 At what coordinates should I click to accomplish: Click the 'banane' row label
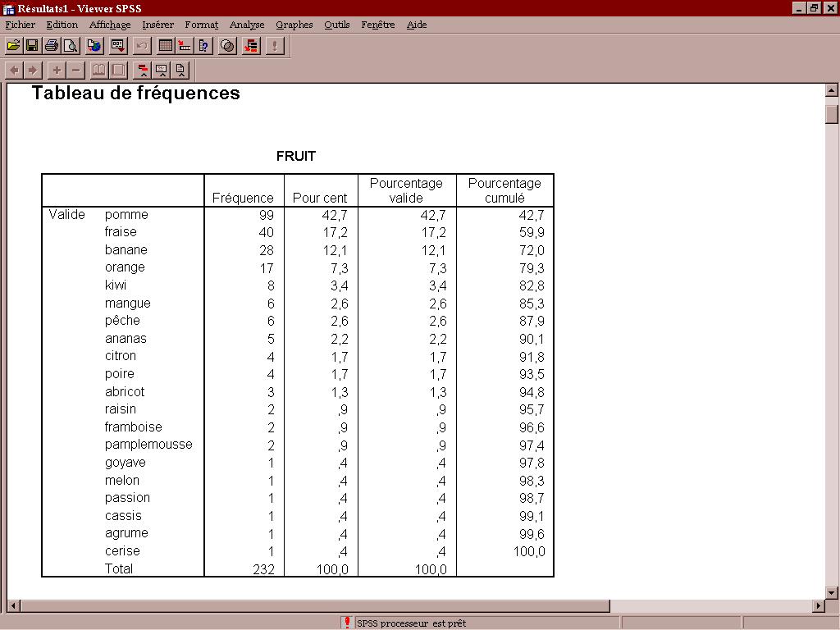tap(126, 249)
